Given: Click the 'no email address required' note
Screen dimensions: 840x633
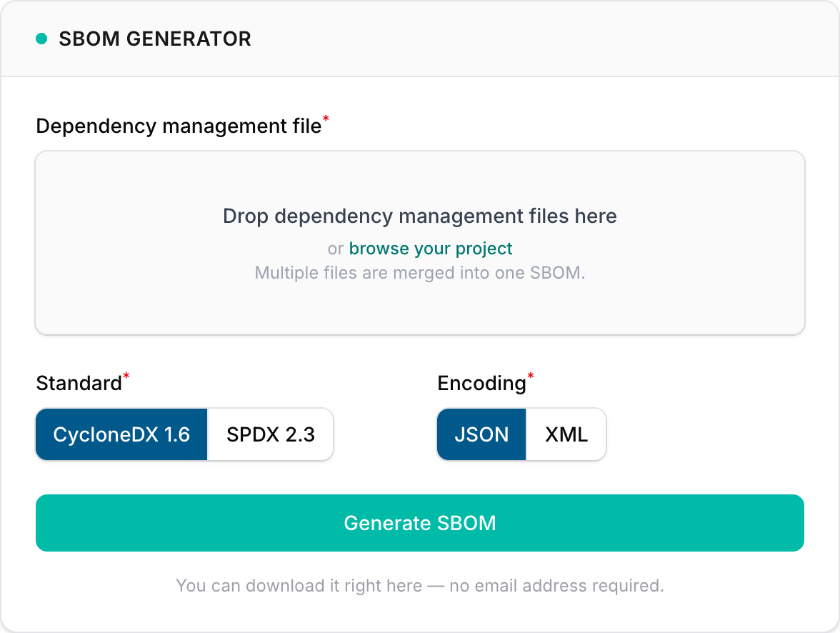Looking at the screenshot, I should tap(420, 586).
